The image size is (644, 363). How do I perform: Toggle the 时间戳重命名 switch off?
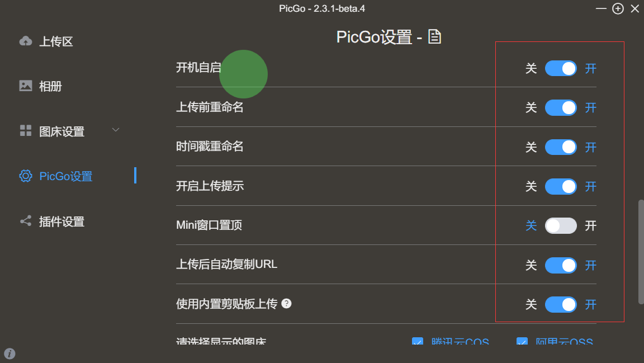561,147
